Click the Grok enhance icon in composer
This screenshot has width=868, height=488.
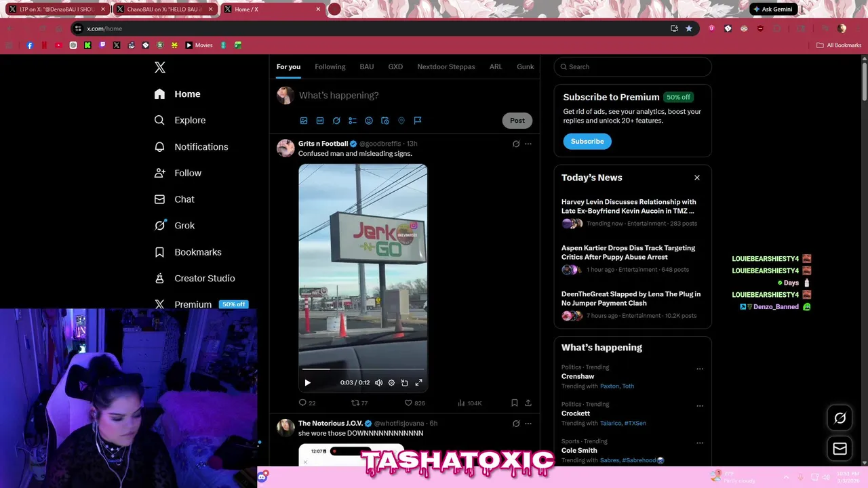pyautogui.click(x=336, y=121)
